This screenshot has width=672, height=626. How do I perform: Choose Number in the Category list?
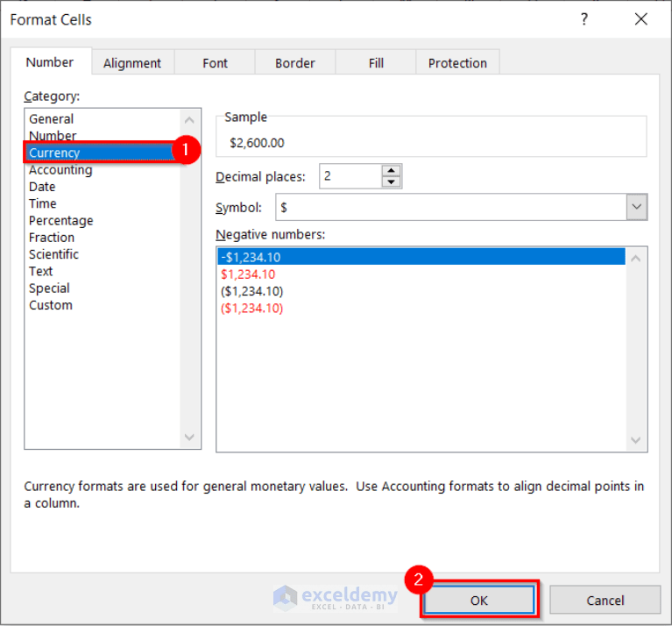(103, 135)
